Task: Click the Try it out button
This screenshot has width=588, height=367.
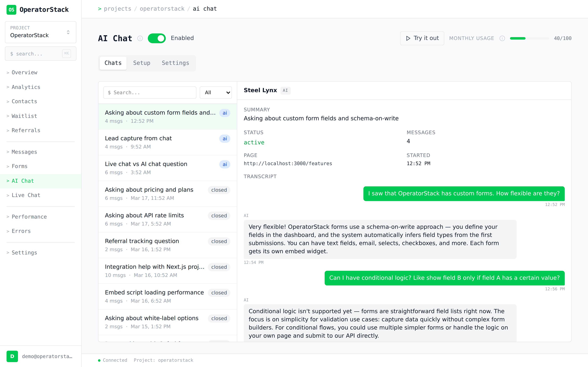Action: (422, 38)
